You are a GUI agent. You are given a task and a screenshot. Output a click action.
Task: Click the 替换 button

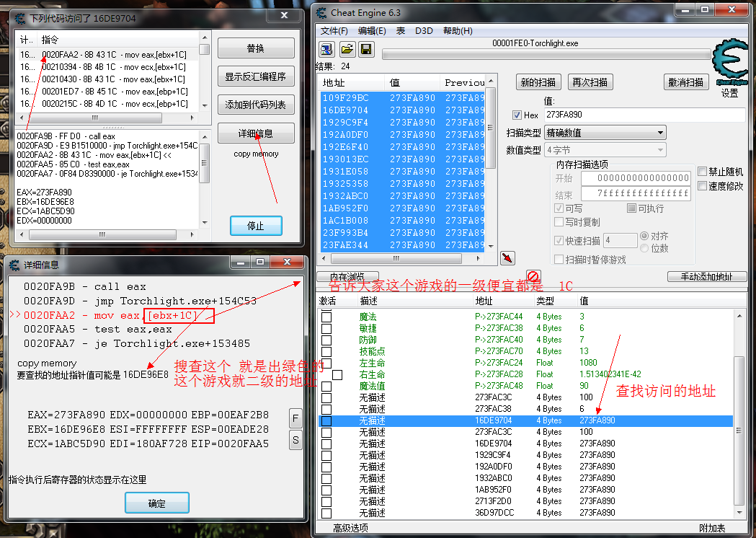256,49
